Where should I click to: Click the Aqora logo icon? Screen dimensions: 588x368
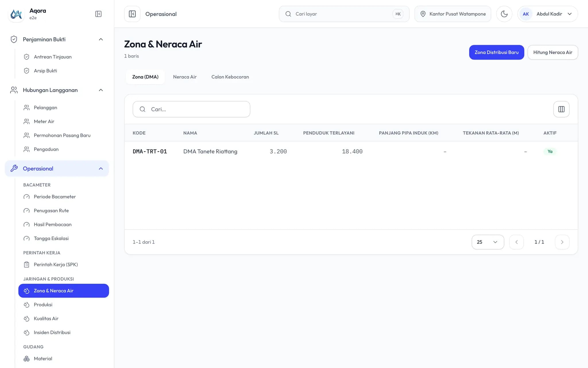tap(16, 14)
